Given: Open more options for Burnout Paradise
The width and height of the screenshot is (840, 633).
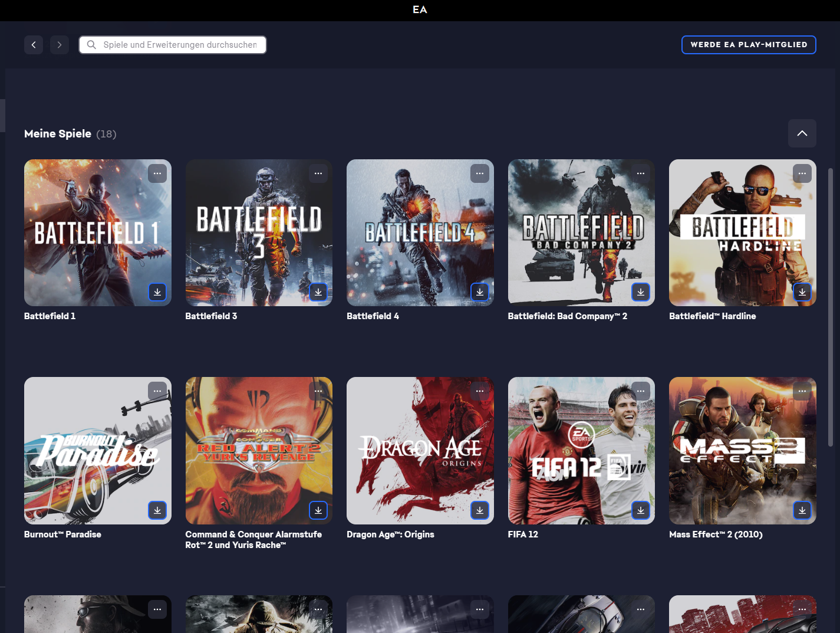Looking at the screenshot, I should 157,391.
